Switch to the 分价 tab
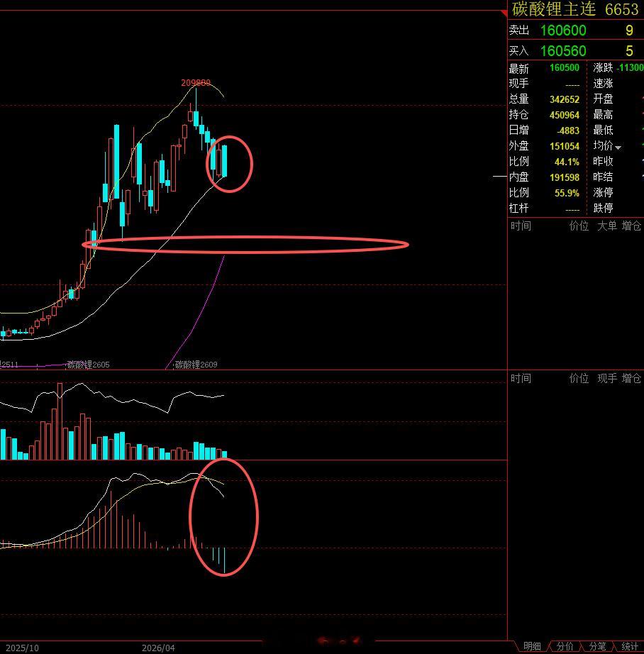The image size is (644, 654). tap(565, 646)
